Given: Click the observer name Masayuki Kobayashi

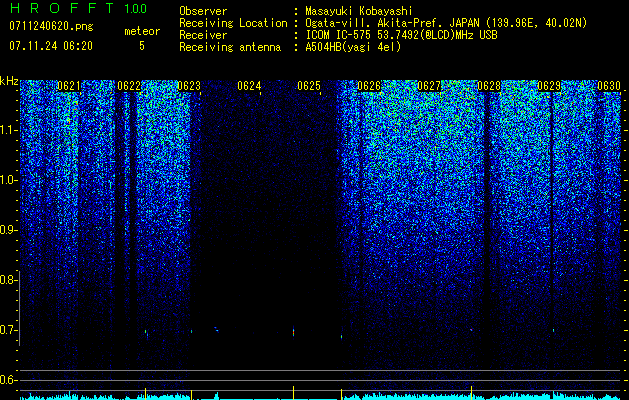Looking at the screenshot, I should pyautogui.click(x=359, y=11).
